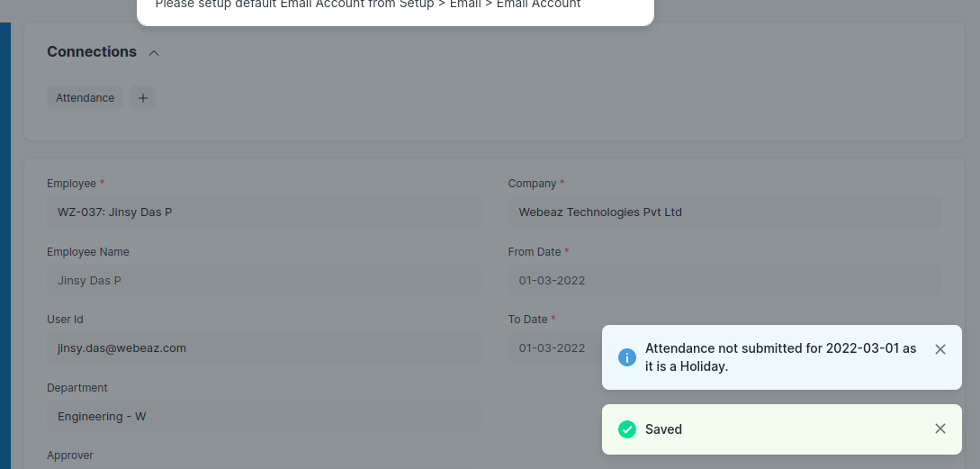This screenshot has width=980, height=469.
Task: Dismiss the Holiday attendance notification
Action: pos(940,349)
